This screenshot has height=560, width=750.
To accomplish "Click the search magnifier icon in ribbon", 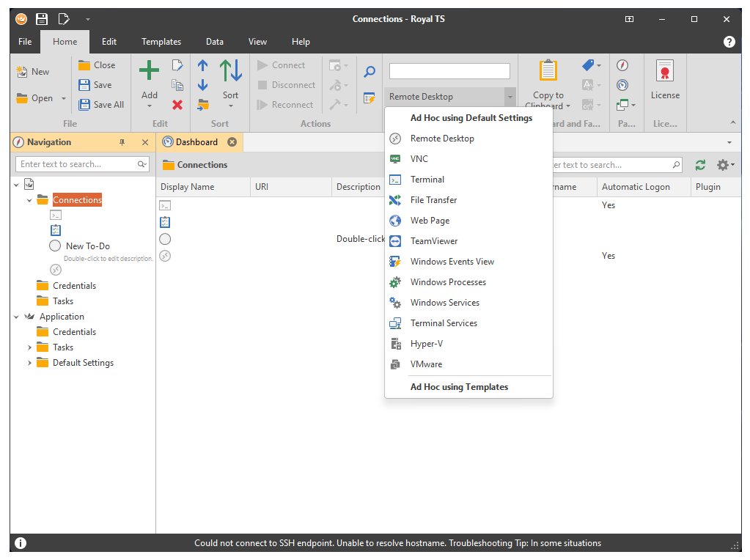I will coord(370,71).
